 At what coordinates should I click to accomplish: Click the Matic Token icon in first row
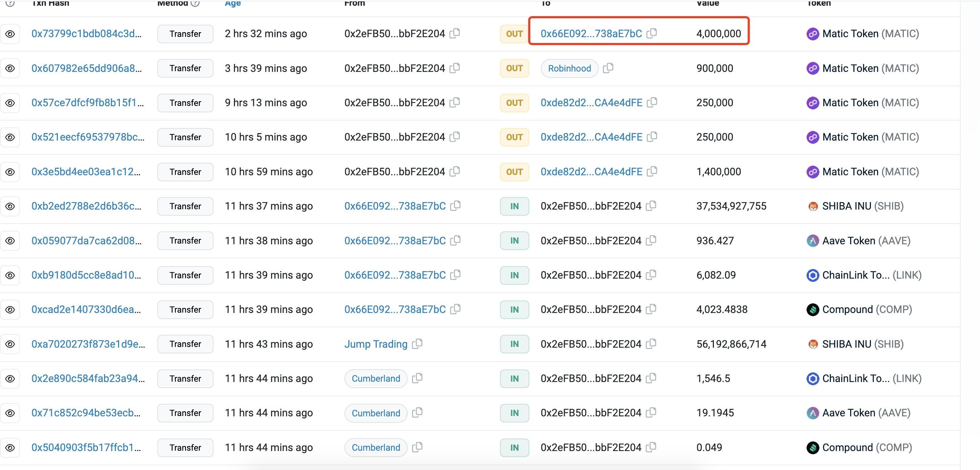pos(813,34)
